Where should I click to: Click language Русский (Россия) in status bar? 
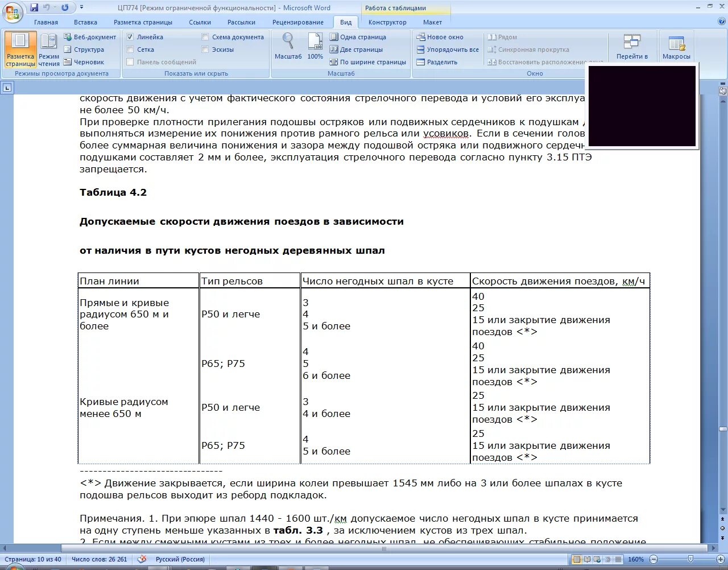click(180, 559)
